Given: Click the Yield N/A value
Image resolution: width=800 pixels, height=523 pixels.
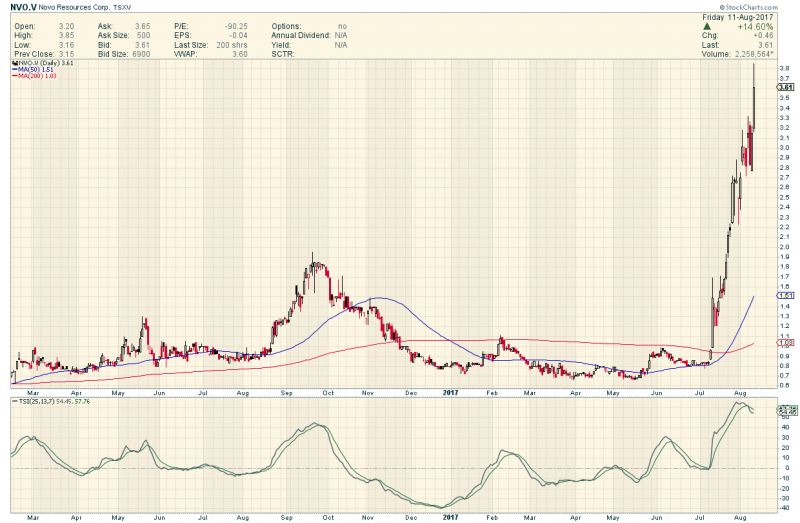Looking at the screenshot, I should click(x=341, y=45).
